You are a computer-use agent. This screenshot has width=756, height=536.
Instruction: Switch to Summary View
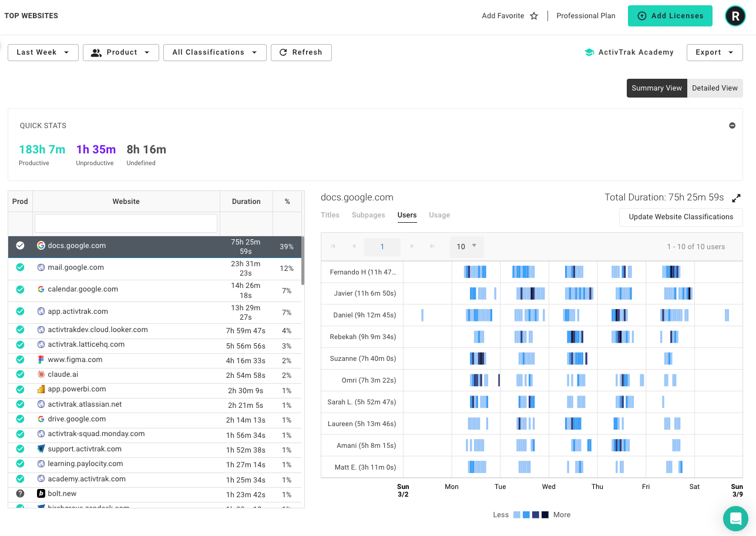(657, 88)
